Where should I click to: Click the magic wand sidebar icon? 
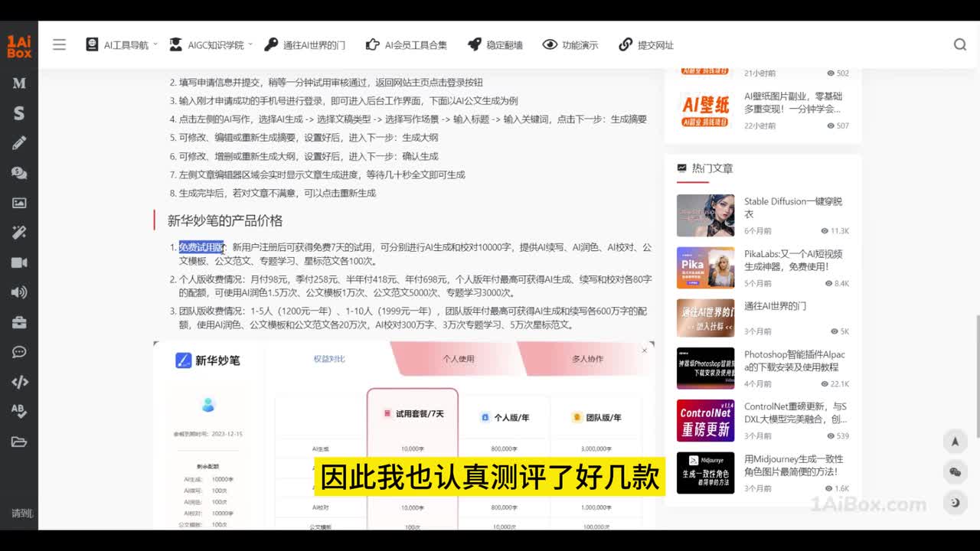[x=19, y=233]
